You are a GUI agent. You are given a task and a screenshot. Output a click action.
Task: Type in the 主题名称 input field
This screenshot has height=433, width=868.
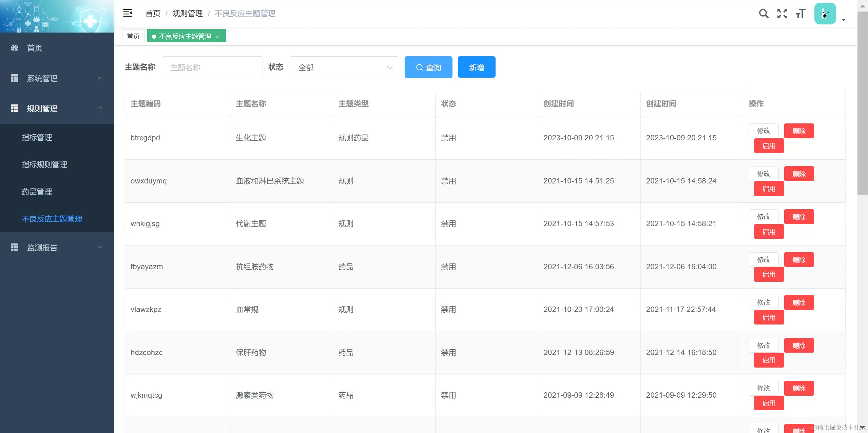pos(212,67)
